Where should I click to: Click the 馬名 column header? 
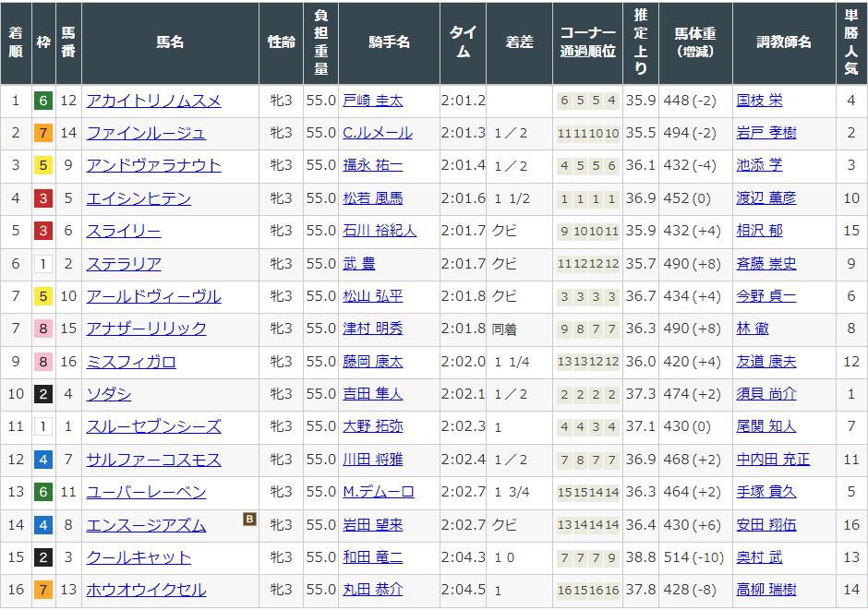pyautogui.click(x=170, y=42)
